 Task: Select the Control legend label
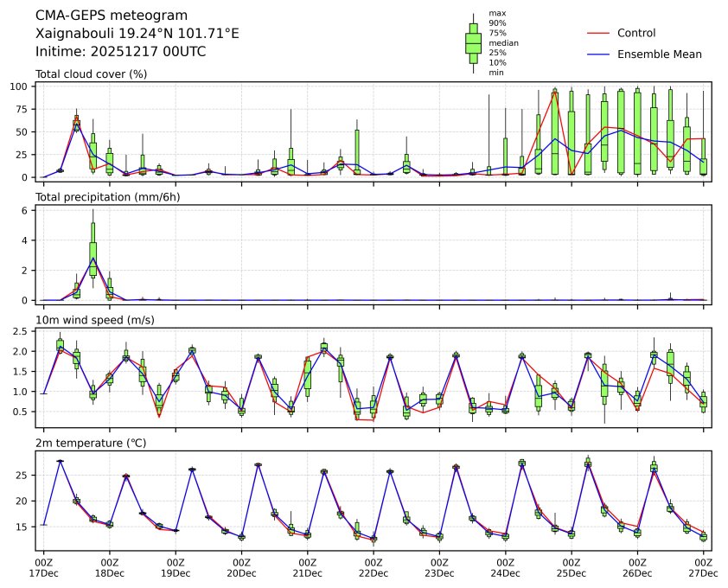[635, 33]
